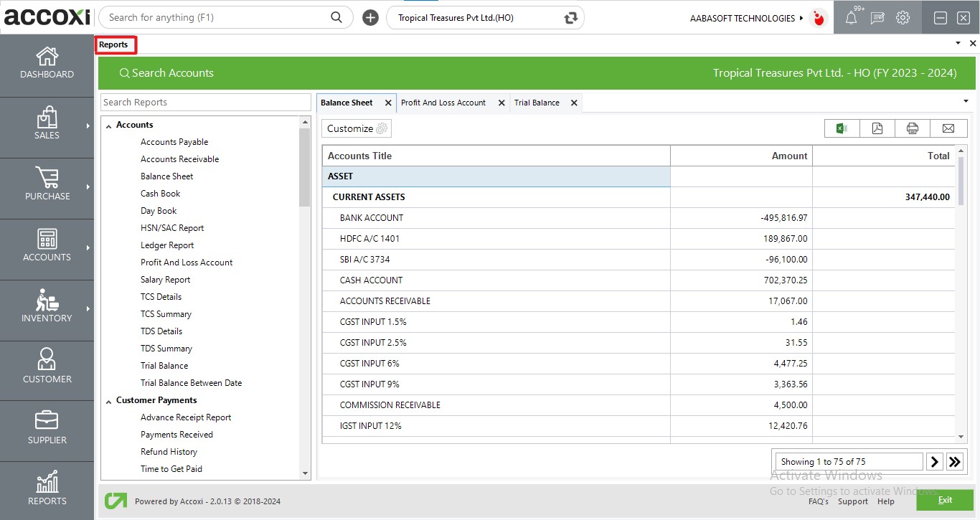Click the Search Reports input field
The width and height of the screenshot is (980, 520).
[x=206, y=102]
